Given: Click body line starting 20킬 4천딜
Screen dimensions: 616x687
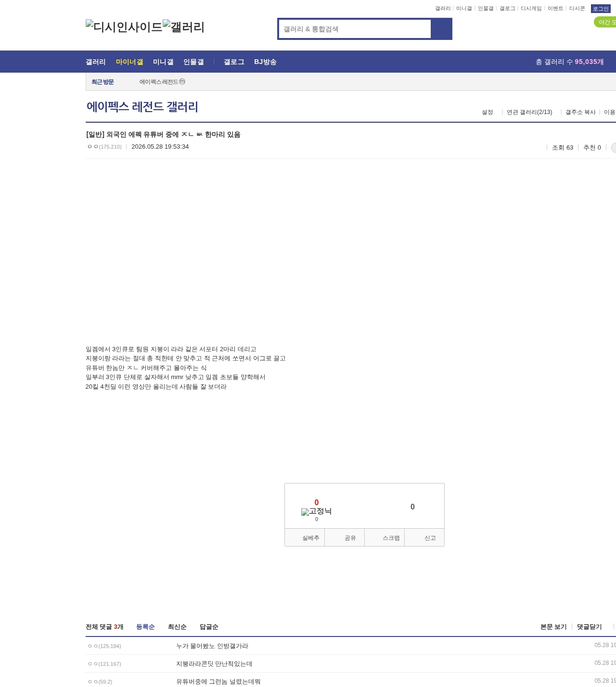Looking at the screenshot, I should pos(156,387).
